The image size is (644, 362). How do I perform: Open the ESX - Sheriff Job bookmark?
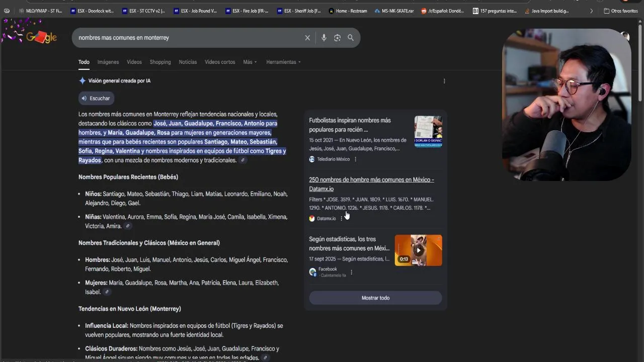click(299, 11)
